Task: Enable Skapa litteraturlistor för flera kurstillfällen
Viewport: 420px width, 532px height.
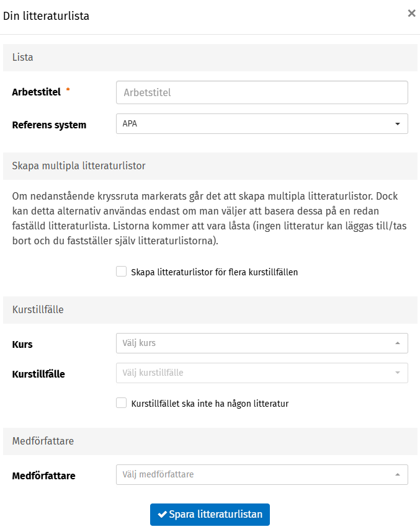Action: click(121, 272)
